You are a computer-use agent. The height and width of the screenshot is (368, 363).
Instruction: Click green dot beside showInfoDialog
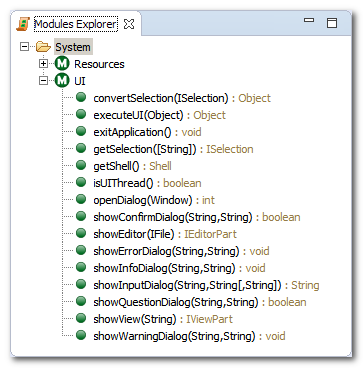coord(81,267)
